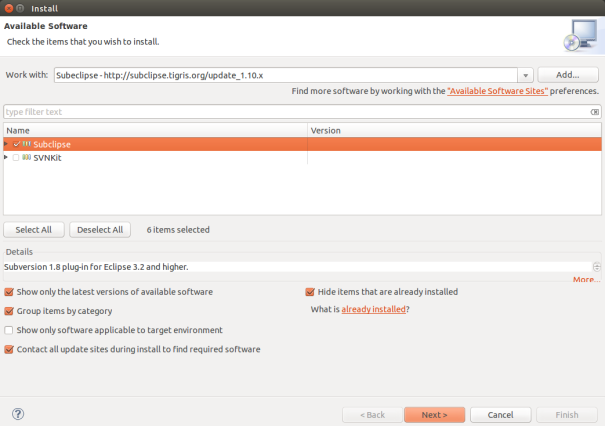Uncheck the Subclipse checkbox
Screen dimensions: 605x426
16,144
